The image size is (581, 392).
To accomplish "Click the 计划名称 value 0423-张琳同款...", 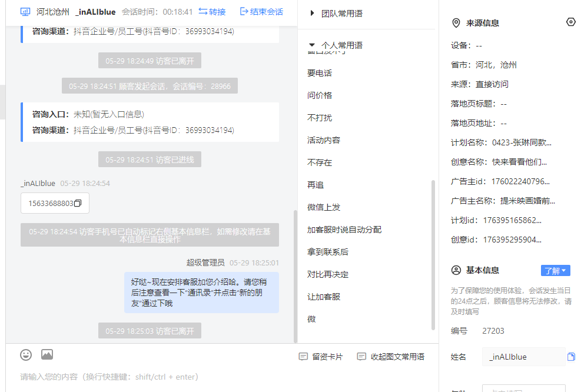I will [522, 142].
